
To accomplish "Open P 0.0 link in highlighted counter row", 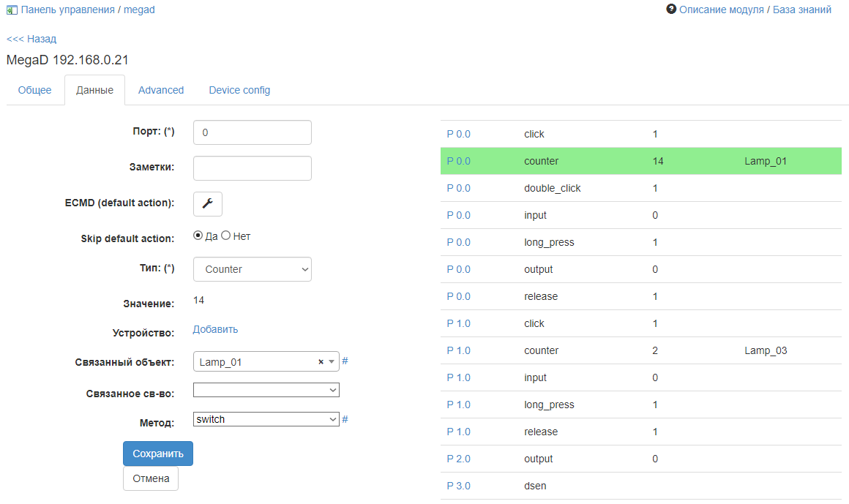I will pyautogui.click(x=459, y=161).
